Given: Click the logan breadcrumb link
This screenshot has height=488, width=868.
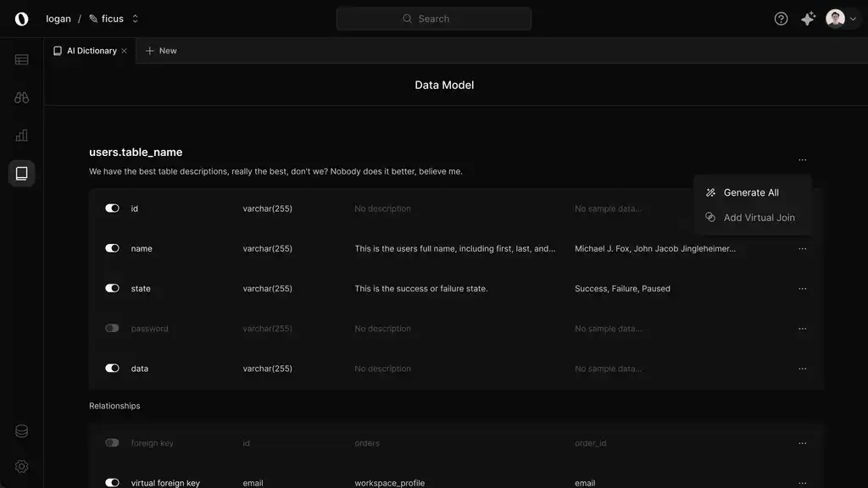Looking at the screenshot, I should pos(58,18).
